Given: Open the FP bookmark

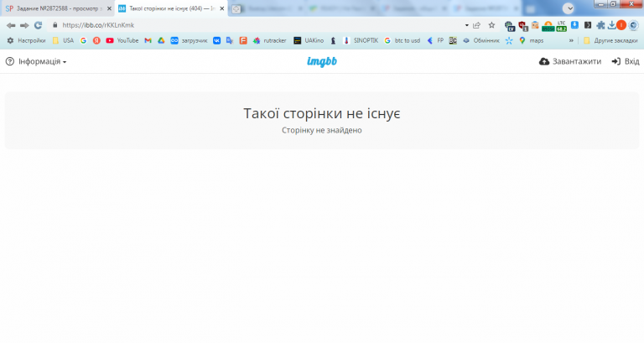Looking at the screenshot, I should [435, 40].
